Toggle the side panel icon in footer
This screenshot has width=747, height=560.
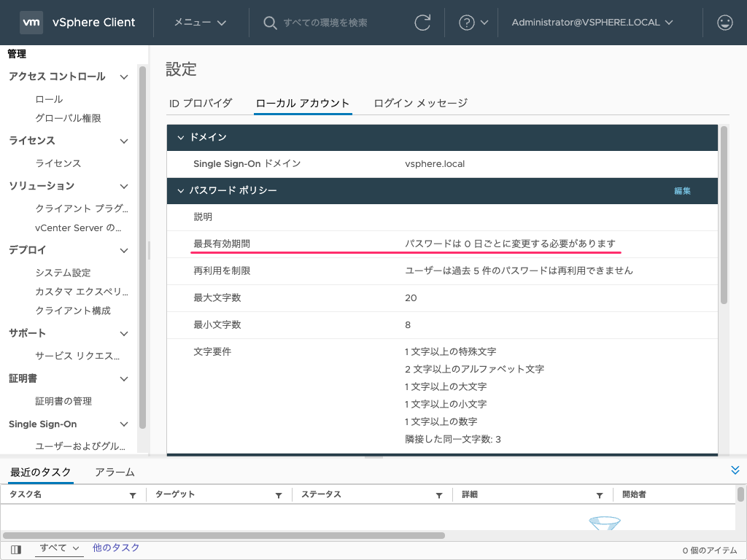pyautogui.click(x=16, y=550)
